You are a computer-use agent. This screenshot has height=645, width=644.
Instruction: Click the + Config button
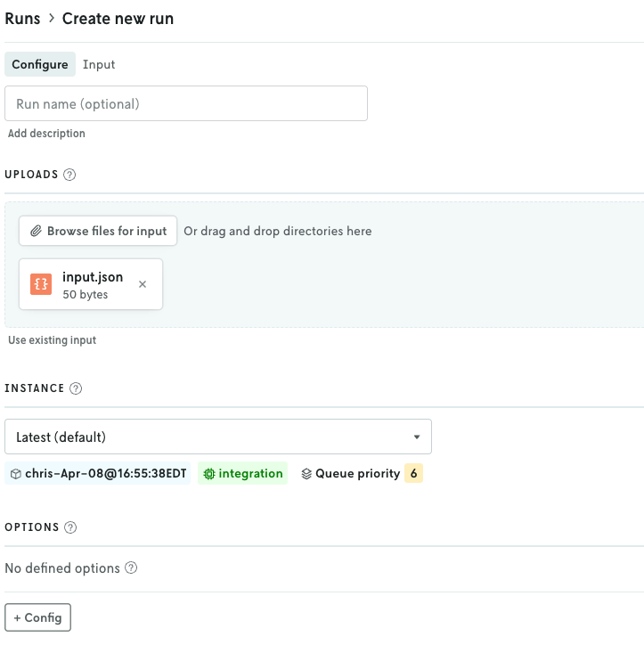37,618
